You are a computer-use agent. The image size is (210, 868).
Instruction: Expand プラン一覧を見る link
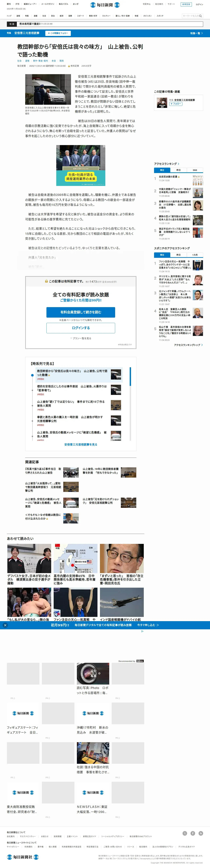point(81,338)
